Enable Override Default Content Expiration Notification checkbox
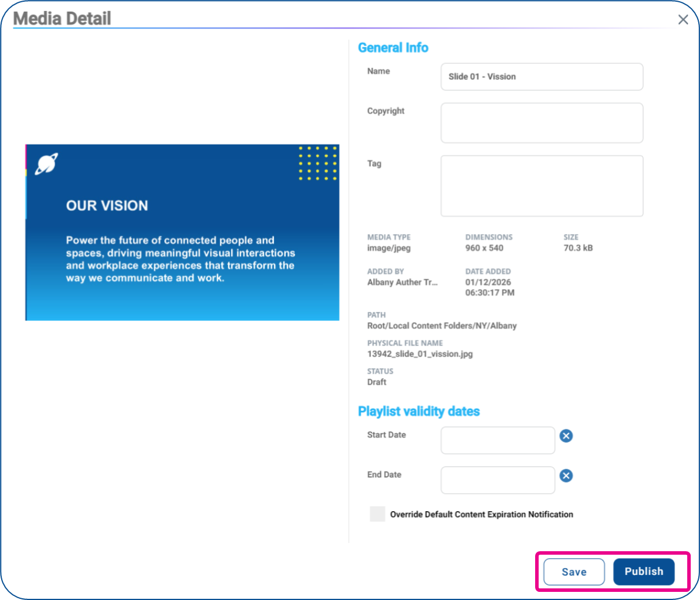This screenshot has height=600, width=700. [377, 514]
